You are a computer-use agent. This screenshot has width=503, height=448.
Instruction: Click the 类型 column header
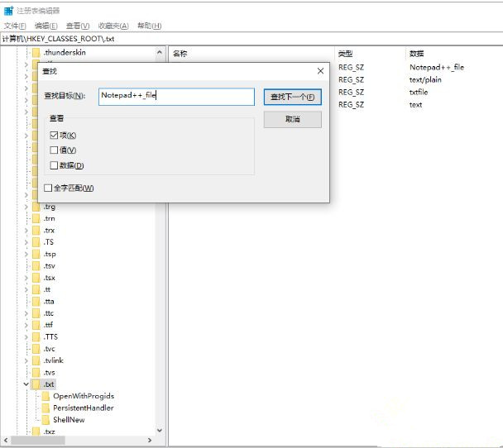(x=346, y=54)
